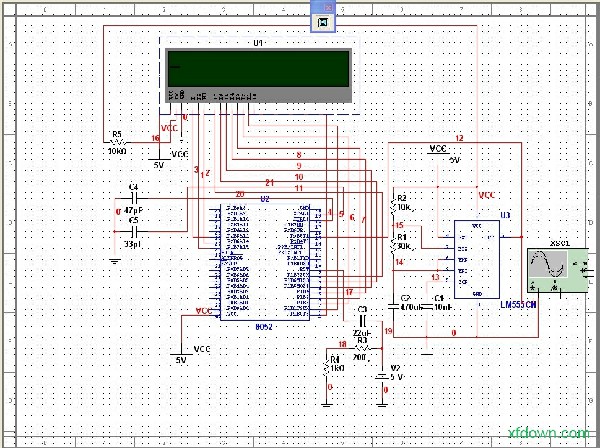Select the ground symbol under R4

coord(326,404)
